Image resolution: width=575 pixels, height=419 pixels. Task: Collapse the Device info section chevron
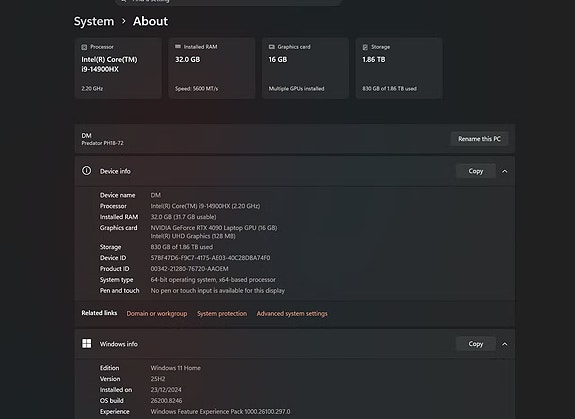click(505, 171)
